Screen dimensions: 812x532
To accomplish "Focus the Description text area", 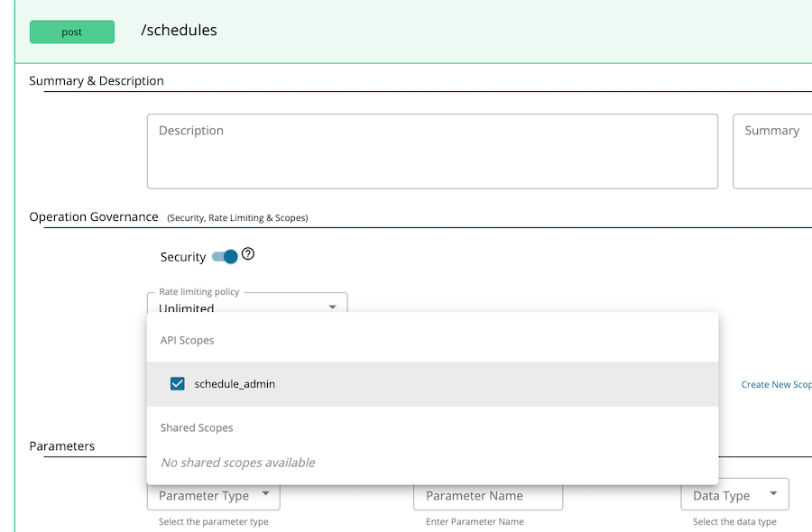I will 432,151.
